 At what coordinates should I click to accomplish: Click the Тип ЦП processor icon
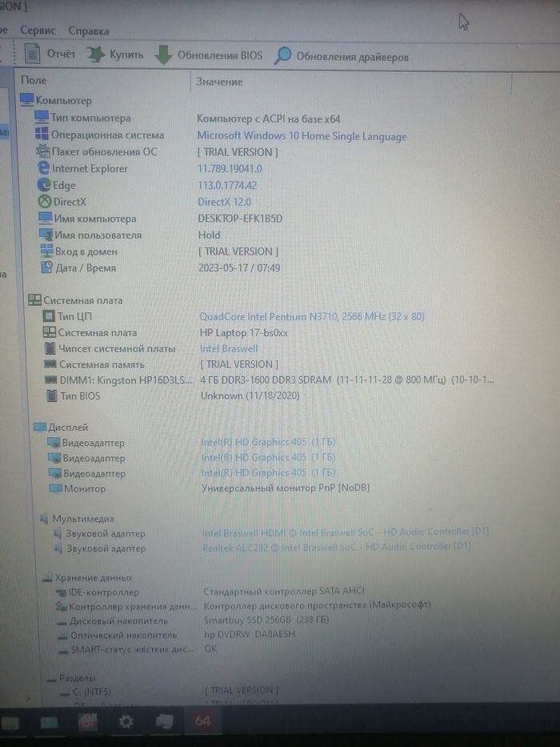coord(49,316)
